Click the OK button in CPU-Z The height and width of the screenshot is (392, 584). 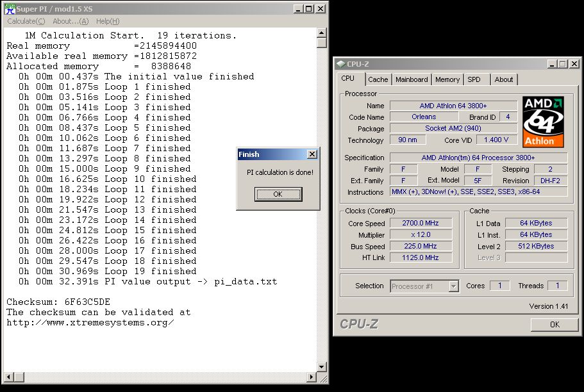[555, 324]
